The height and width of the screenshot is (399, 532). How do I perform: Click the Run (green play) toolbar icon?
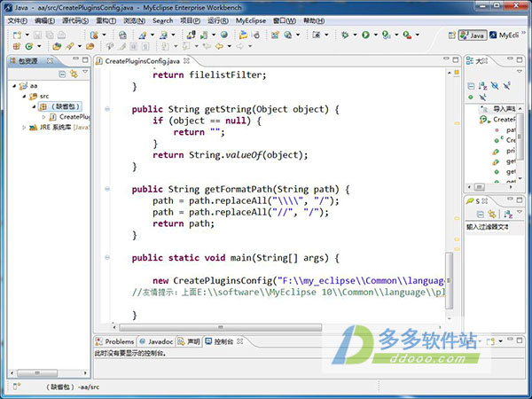pos(364,35)
